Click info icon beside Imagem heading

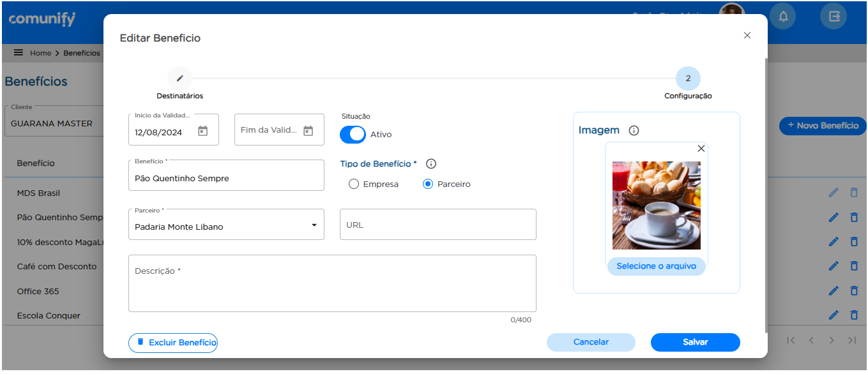coord(634,131)
